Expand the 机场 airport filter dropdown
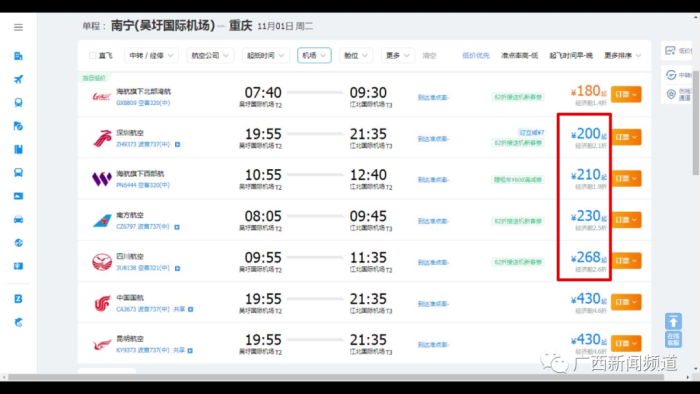The width and height of the screenshot is (700, 394). [x=314, y=55]
